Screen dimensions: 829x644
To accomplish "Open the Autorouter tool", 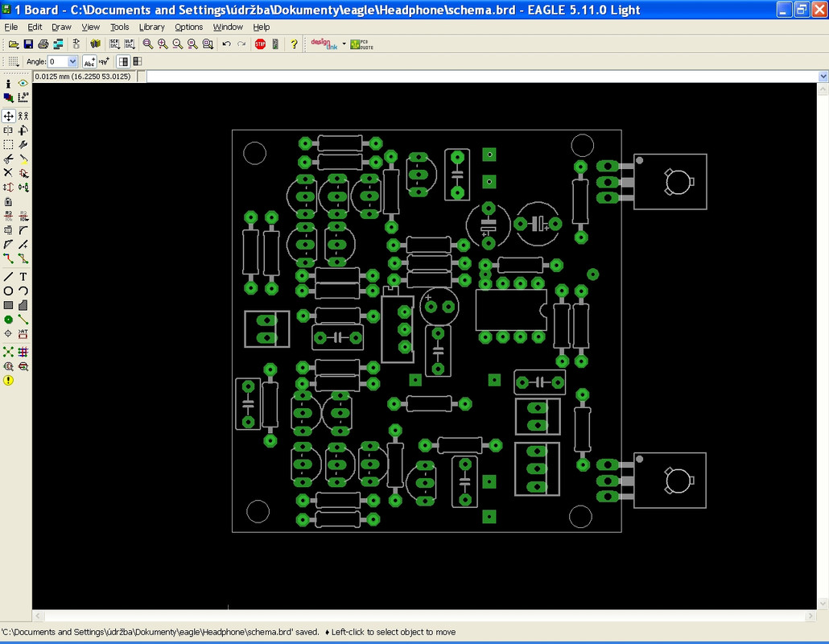I will click(23, 352).
